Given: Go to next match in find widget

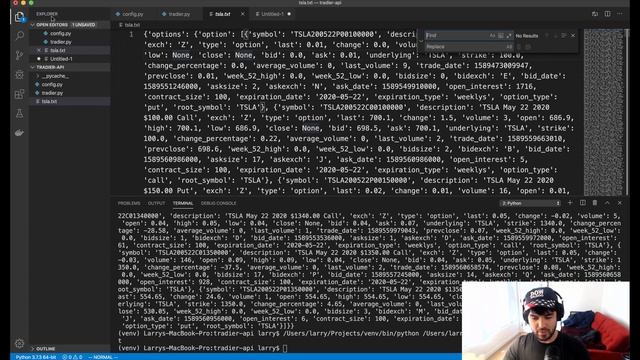Looking at the screenshot, I should [555, 36].
